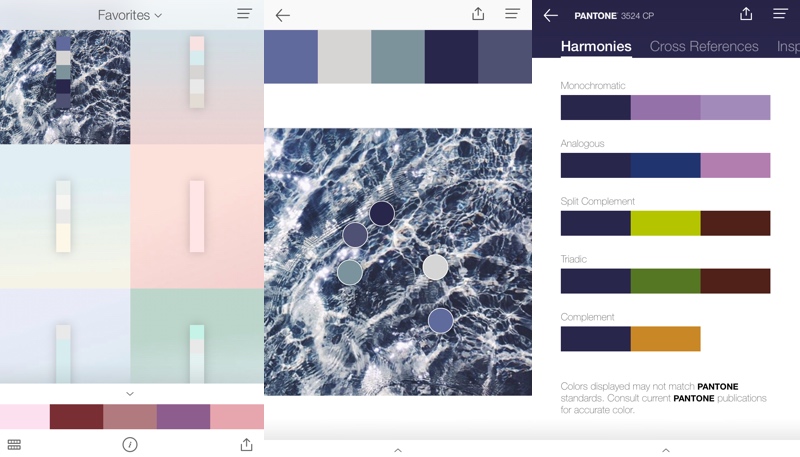Click the PANTONE 3524 CP title

[x=614, y=16]
